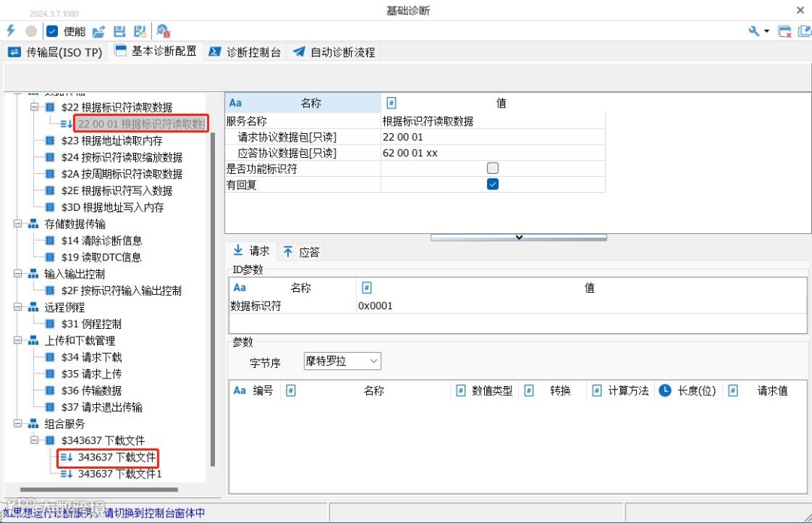Switch to 传输层(ISO TP) tab
The height and width of the screenshot is (523, 812).
(x=56, y=52)
